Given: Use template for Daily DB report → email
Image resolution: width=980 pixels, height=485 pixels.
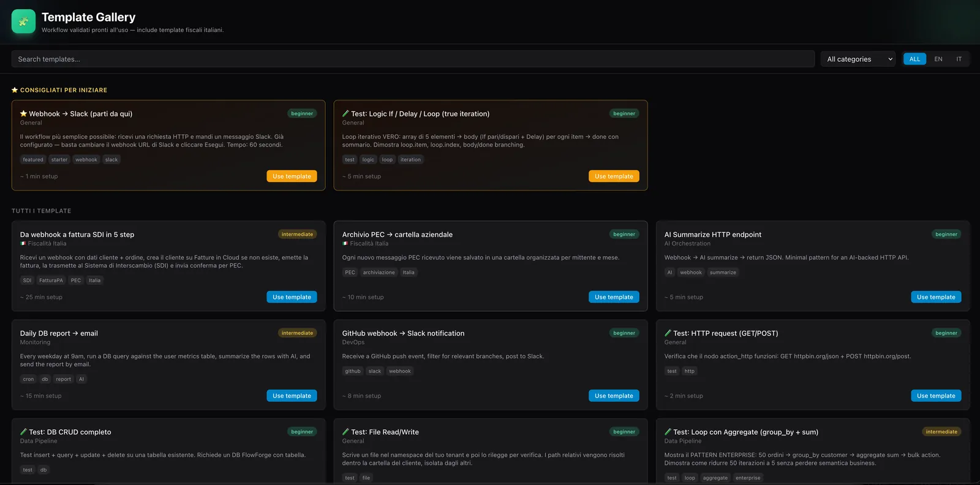Looking at the screenshot, I should click(292, 396).
